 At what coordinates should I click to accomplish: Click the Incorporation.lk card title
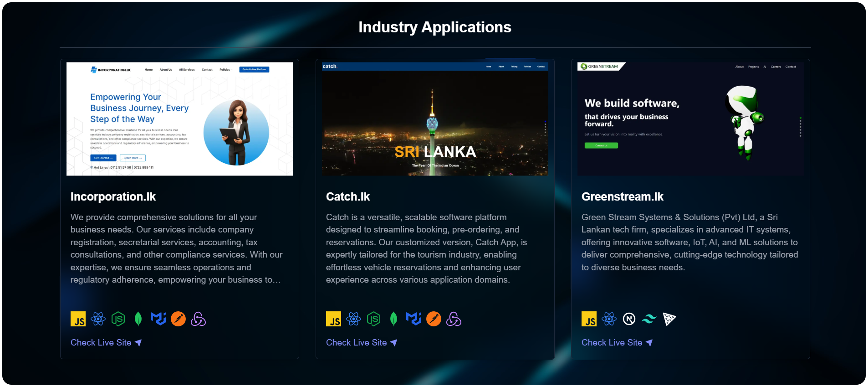(x=113, y=196)
